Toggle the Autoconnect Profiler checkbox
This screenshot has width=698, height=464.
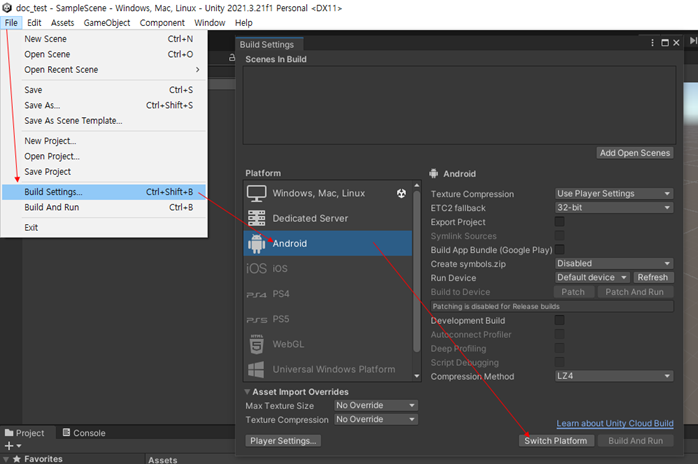coord(560,334)
